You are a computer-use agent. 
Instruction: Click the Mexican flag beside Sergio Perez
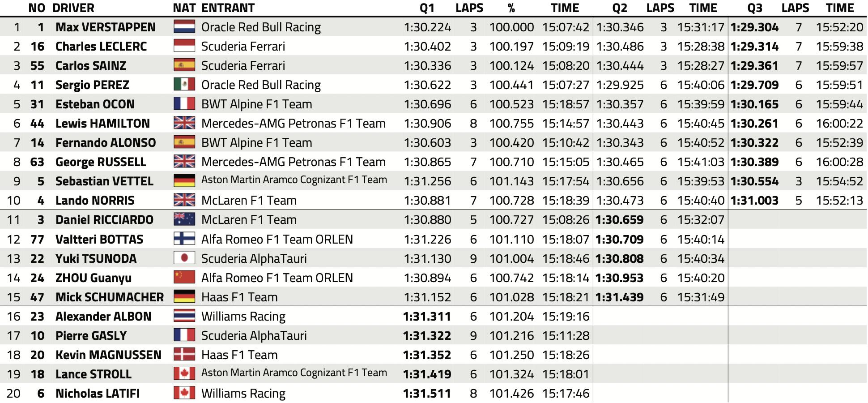(x=184, y=85)
